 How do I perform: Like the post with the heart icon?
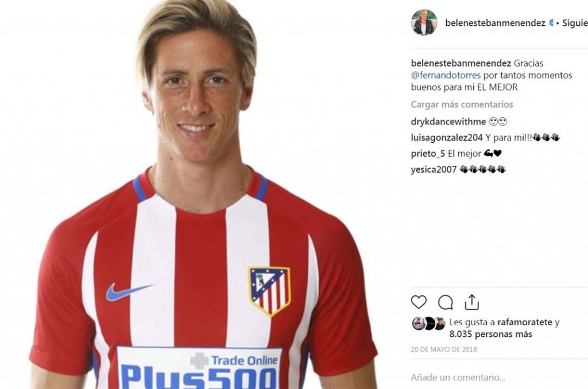point(419,302)
